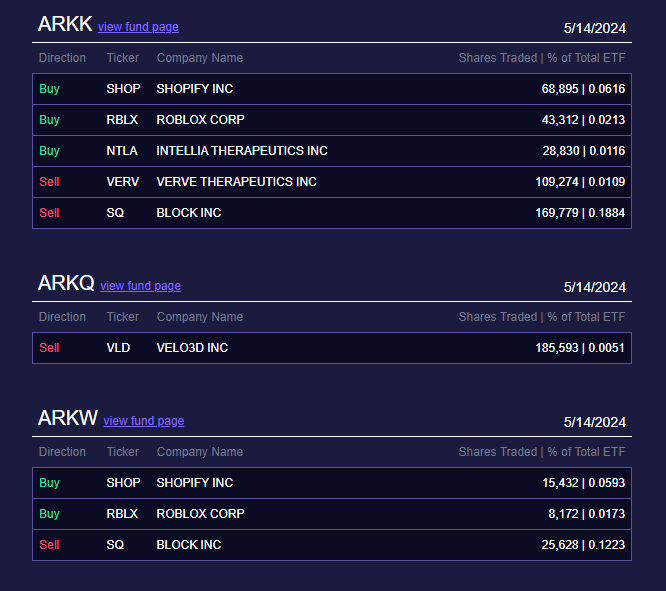The width and height of the screenshot is (666, 591).
Task: Select RBLX ticker in ARKW table
Action: pos(122,514)
